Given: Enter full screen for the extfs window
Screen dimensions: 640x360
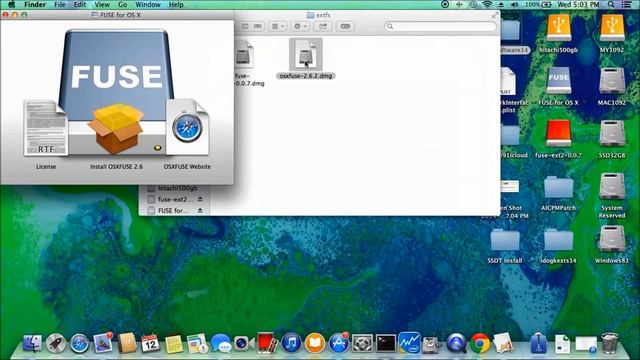Looking at the screenshot, I should (495, 15).
